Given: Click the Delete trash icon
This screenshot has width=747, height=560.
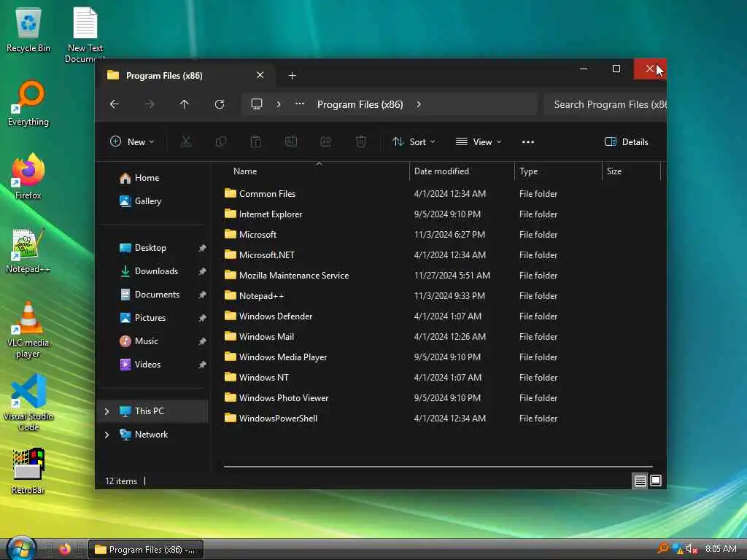Looking at the screenshot, I should click(360, 141).
